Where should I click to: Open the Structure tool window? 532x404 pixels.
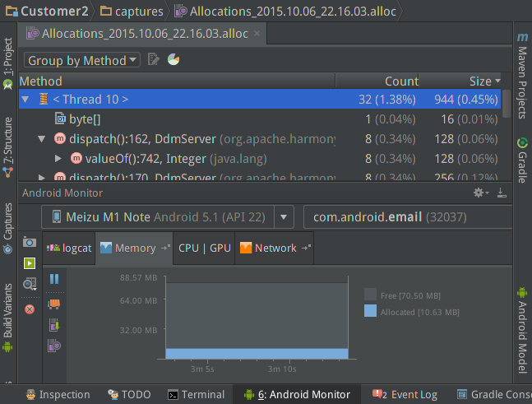[x=8, y=147]
